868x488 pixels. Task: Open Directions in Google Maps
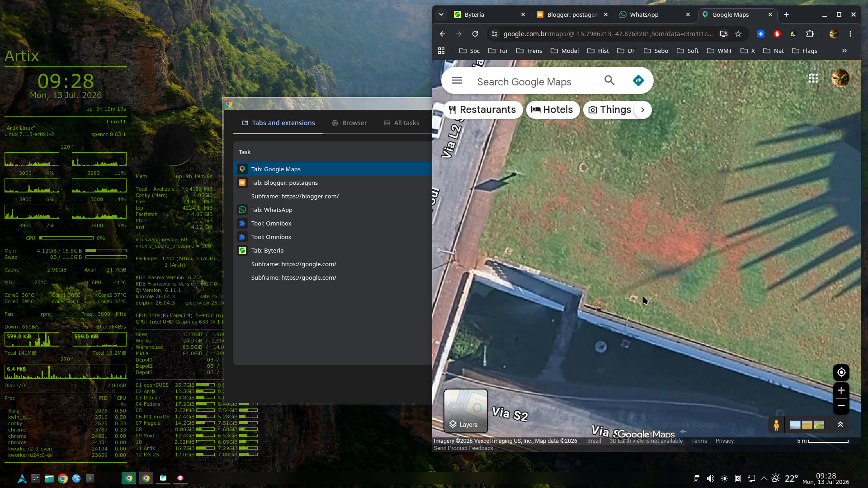pos(638,80)
